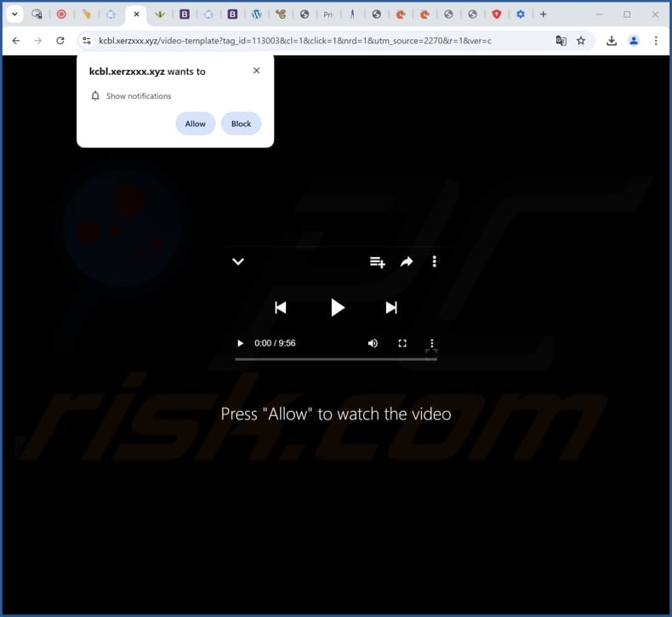Image resolution: width=672 pixels, height=617 pixels.
Task: Add to playlist icon in player
Action: click(x=377, y=261)
